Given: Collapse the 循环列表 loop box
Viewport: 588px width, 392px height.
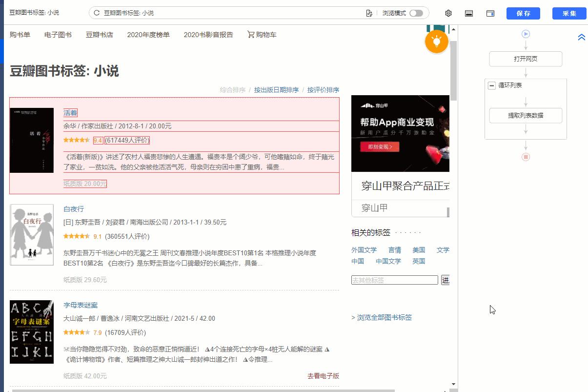Looking at the screenshot, I should [x=492, y=85].
